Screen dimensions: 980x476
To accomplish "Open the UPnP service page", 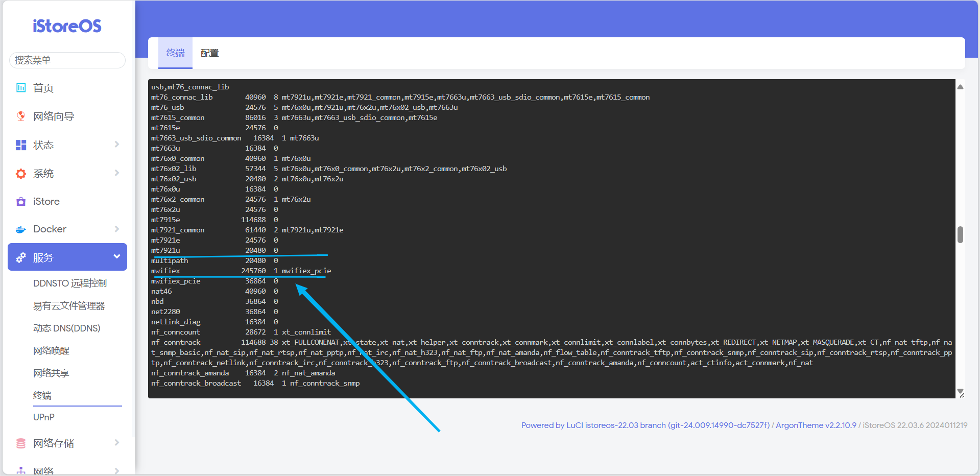I will (x=44, y=417).
